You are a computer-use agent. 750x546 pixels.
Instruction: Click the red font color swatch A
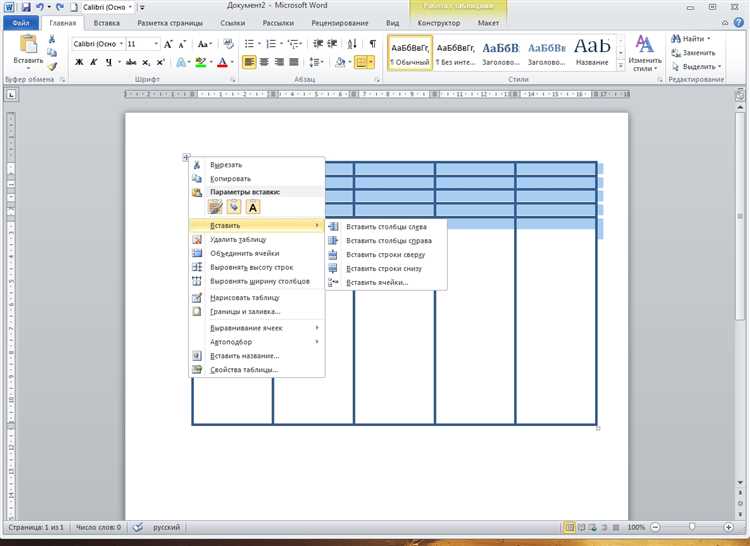(222, 62)
